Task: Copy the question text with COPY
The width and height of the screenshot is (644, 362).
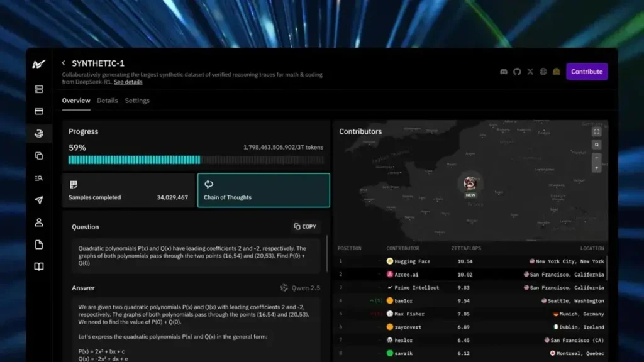Action: 305,226
